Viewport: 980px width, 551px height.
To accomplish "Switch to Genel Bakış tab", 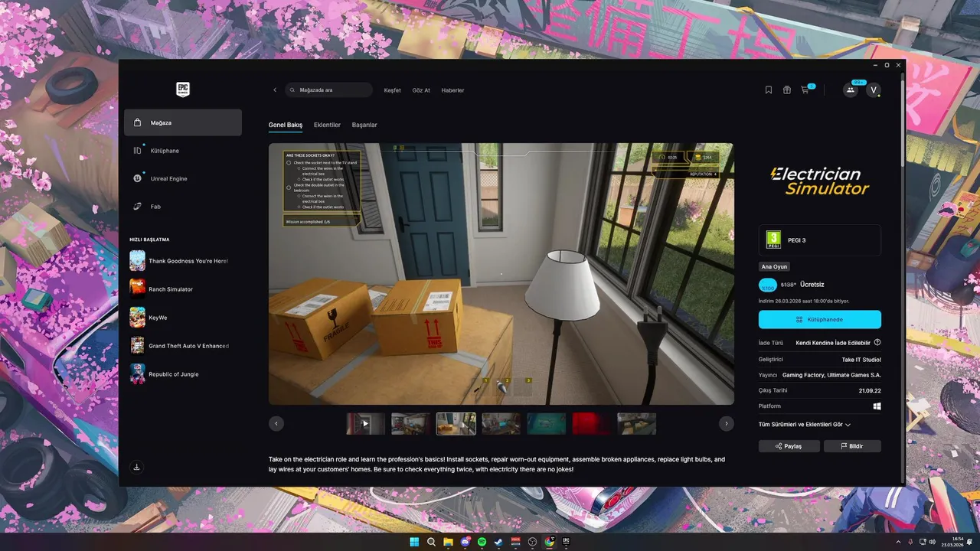I will click(x=286, y=125).
